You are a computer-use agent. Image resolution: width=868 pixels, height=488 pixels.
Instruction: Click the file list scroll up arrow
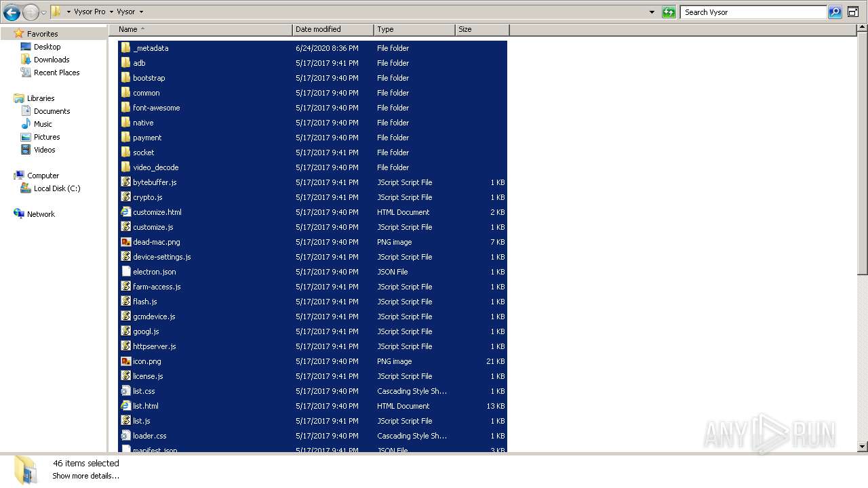coord(863,29)
